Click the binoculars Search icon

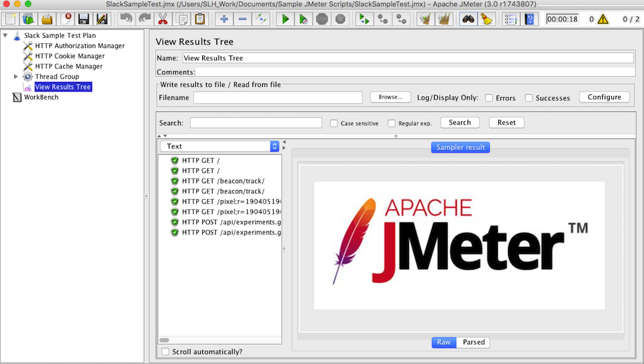468,19
